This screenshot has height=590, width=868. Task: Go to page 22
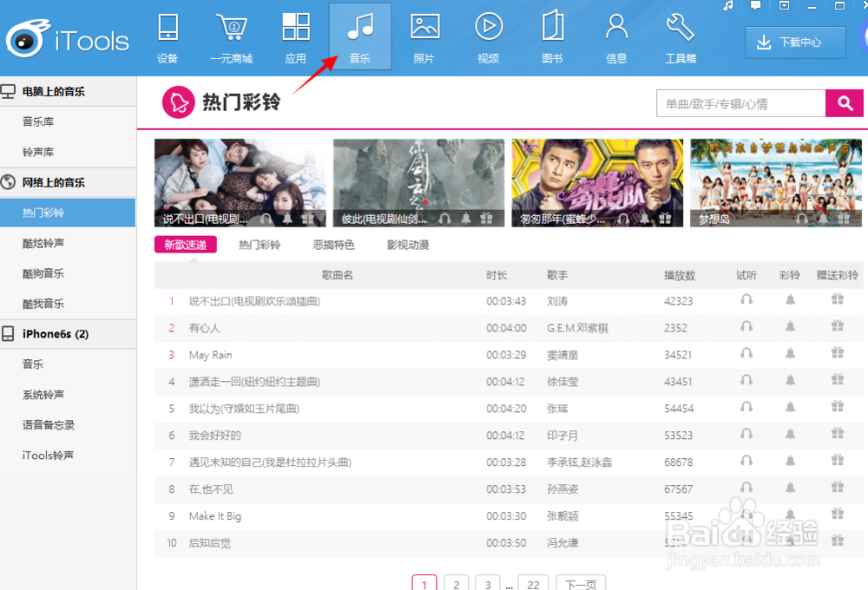[x=534, y=583]
